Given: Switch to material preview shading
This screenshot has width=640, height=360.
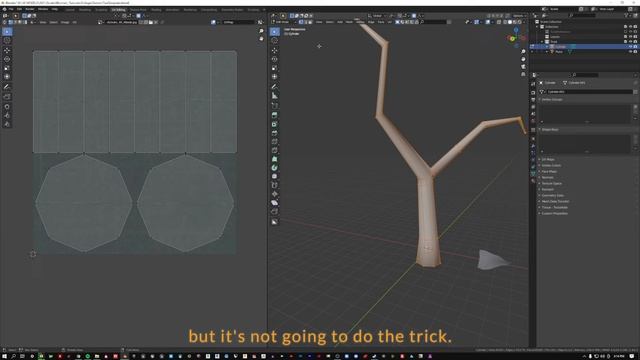Looking at the screenshot, I should click(x=514, y=22).
